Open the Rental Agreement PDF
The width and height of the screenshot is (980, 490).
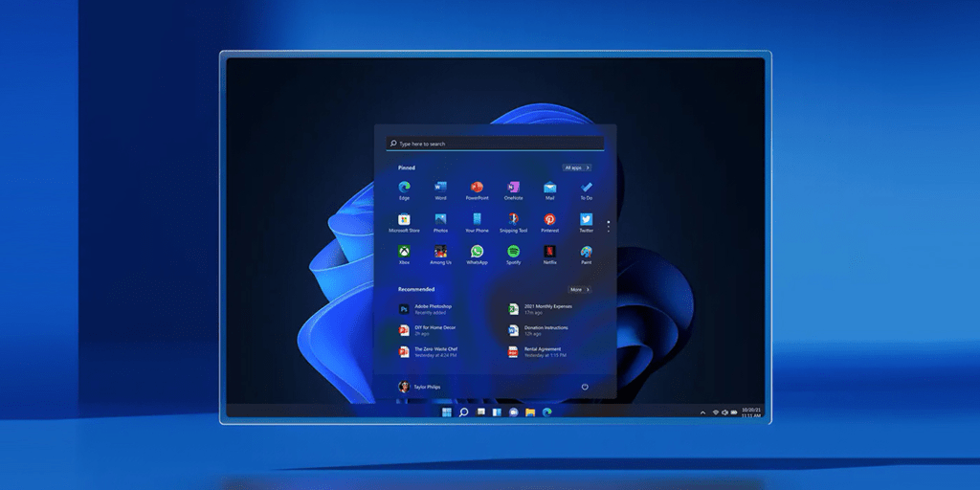(538, 352)
